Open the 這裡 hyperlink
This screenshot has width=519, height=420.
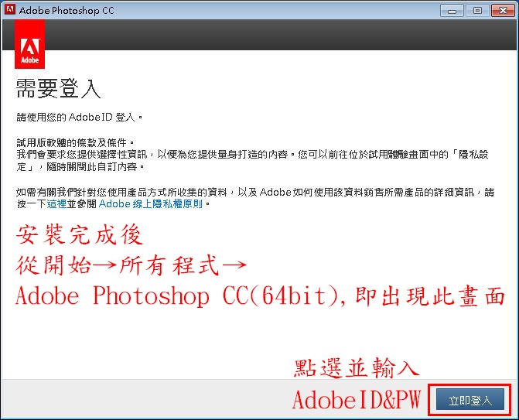click(56, 204)
